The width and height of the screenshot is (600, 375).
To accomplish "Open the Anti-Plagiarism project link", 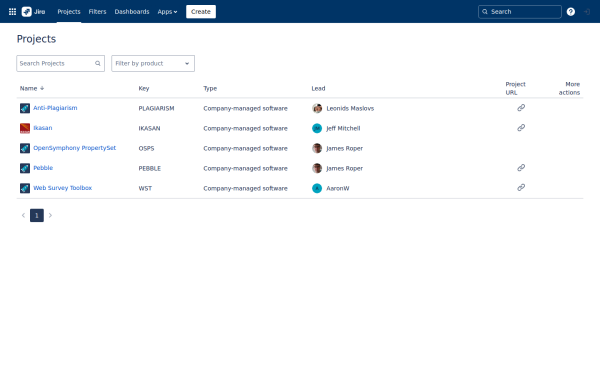I will tap(55, 108).
